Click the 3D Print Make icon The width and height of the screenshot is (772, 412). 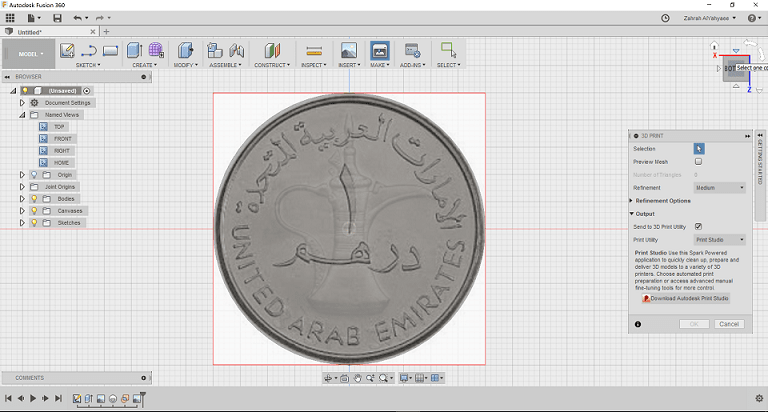(x=380, y=50)
